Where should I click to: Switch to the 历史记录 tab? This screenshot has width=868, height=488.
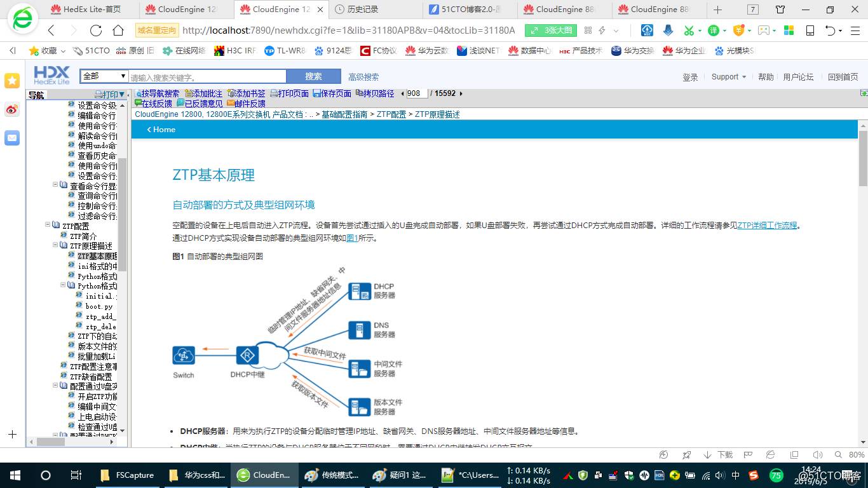point(376,10)
